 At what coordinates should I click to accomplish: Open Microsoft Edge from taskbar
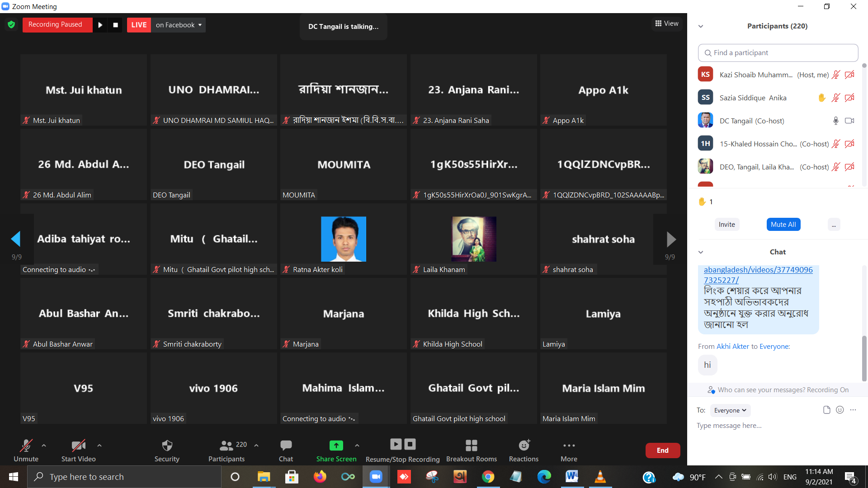tap(544, 477)
